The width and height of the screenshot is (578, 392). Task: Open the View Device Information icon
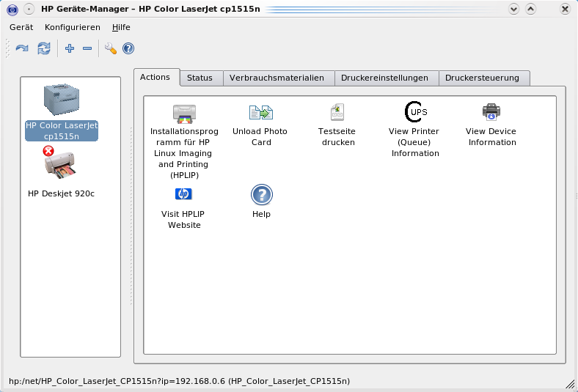[491, 112]
